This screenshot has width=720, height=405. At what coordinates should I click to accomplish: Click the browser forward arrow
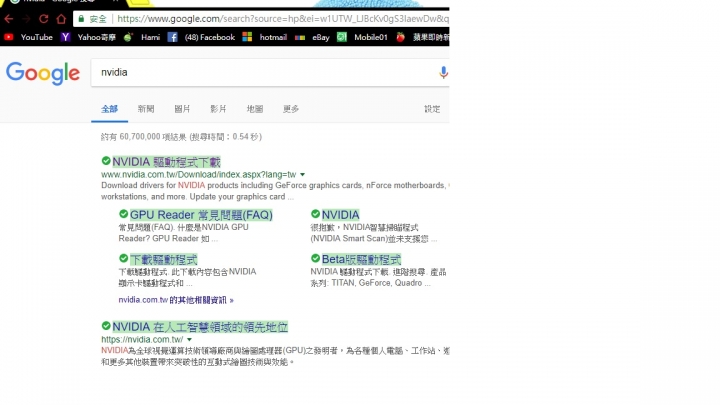[x=26, y=19]
